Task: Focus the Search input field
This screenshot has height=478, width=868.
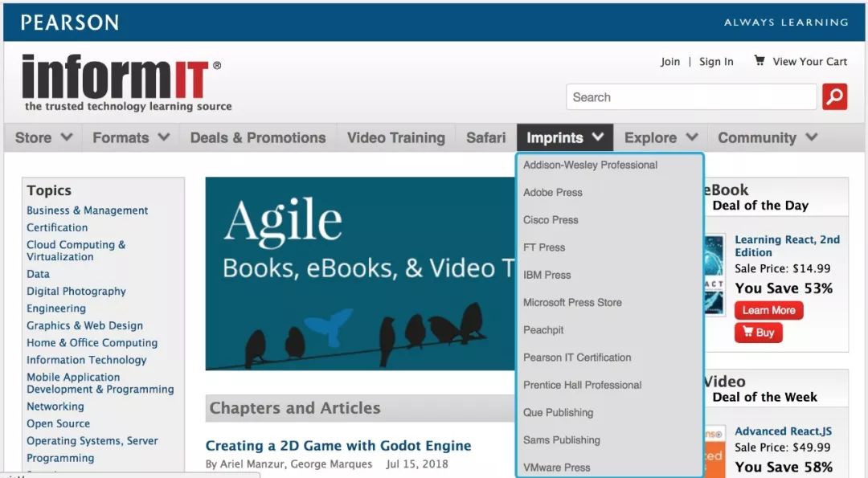Action: click(x=691, y=97)
